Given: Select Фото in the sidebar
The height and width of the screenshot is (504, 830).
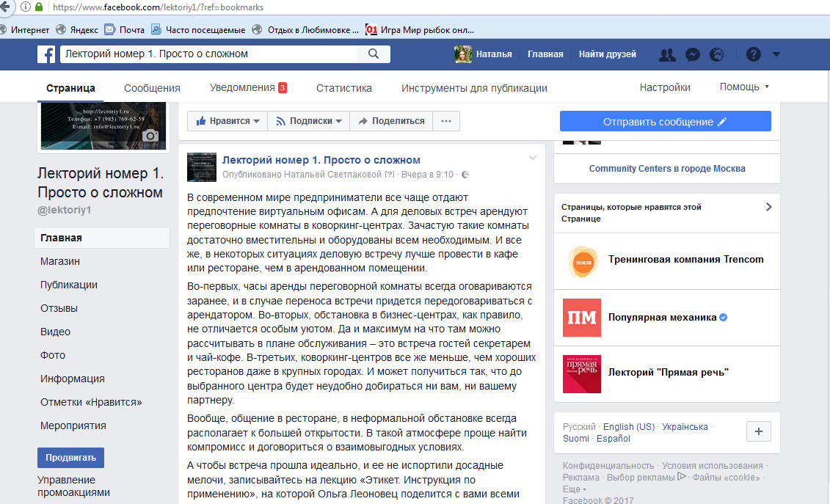Looking at the screenshot, I should click(53, 355).
